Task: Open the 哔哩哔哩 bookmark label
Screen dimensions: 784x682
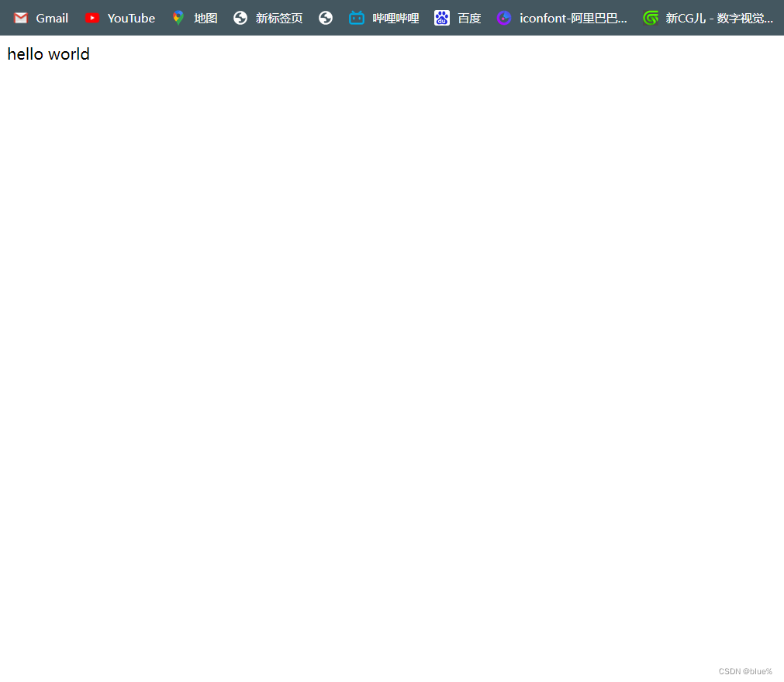Action: click(395, 19)
